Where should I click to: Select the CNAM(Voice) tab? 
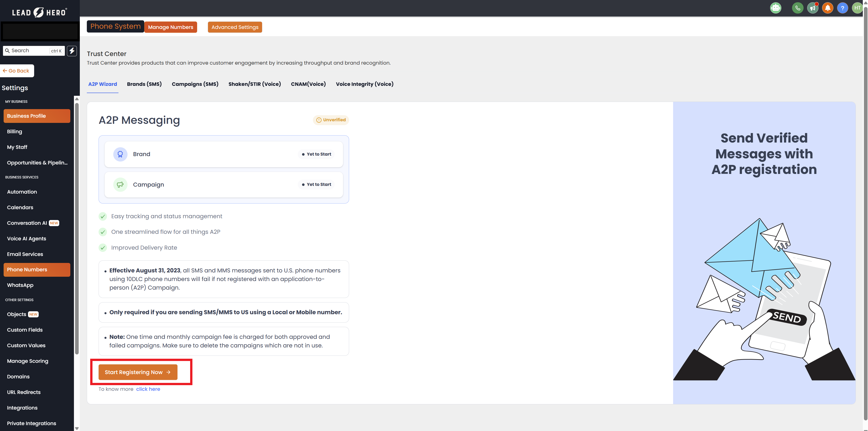click(x=308, y=84)
